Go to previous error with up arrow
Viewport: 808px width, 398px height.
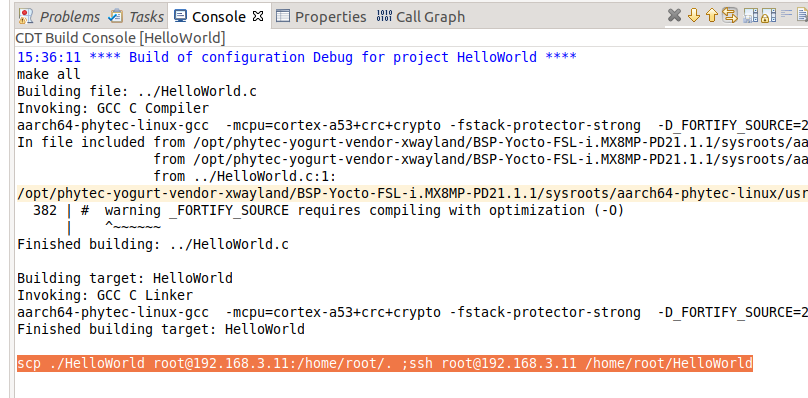(x=712, y=15)
